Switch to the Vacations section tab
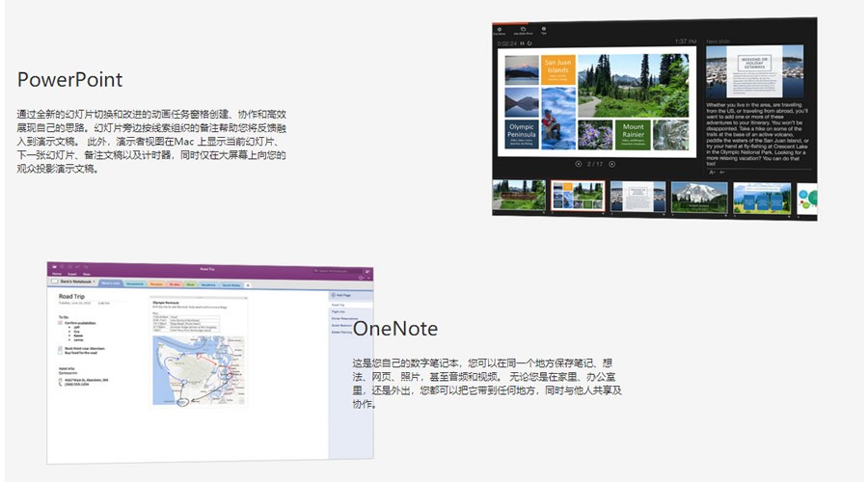This screenshot has width=868, height=482. tap(208, 285)
